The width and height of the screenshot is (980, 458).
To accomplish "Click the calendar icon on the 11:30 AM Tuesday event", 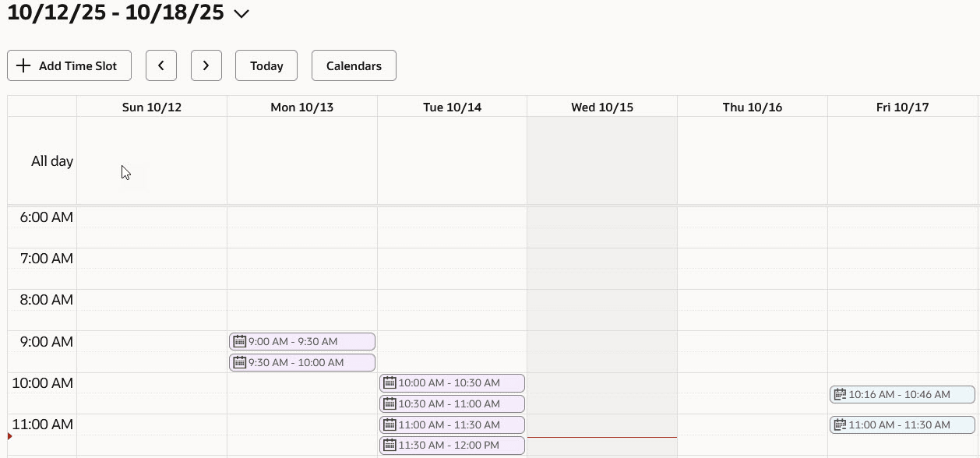I will click(390, 445).
